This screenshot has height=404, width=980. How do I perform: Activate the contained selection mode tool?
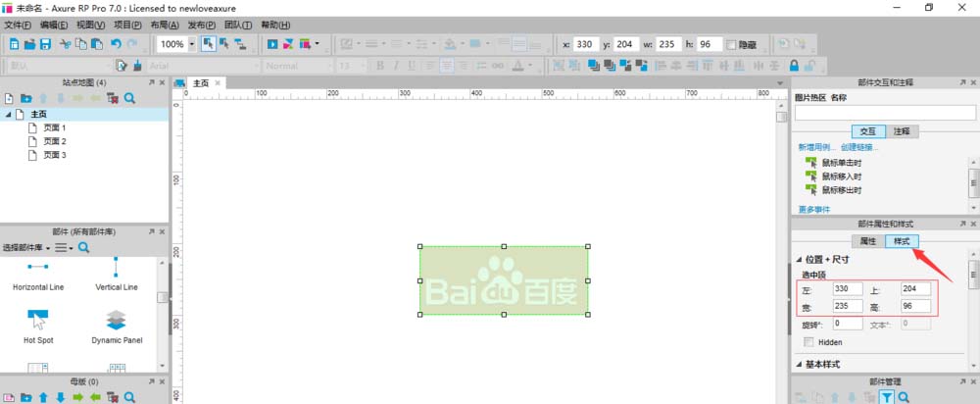(224, 44)
